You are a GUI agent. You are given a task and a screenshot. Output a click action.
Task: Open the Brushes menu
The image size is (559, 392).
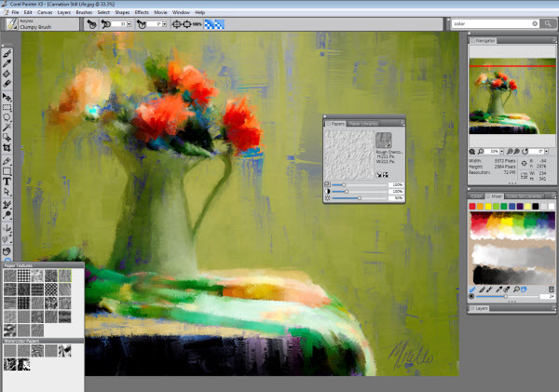84,12
